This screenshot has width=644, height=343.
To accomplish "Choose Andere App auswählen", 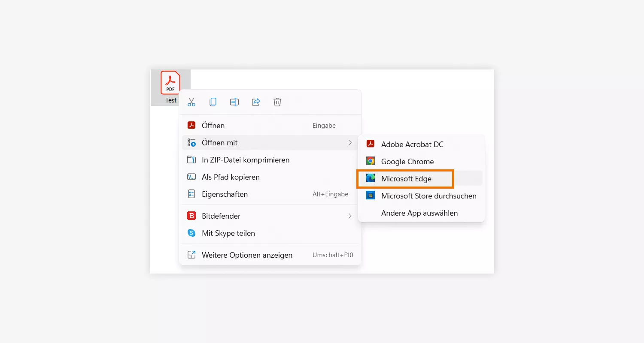I will coord(421,213).
